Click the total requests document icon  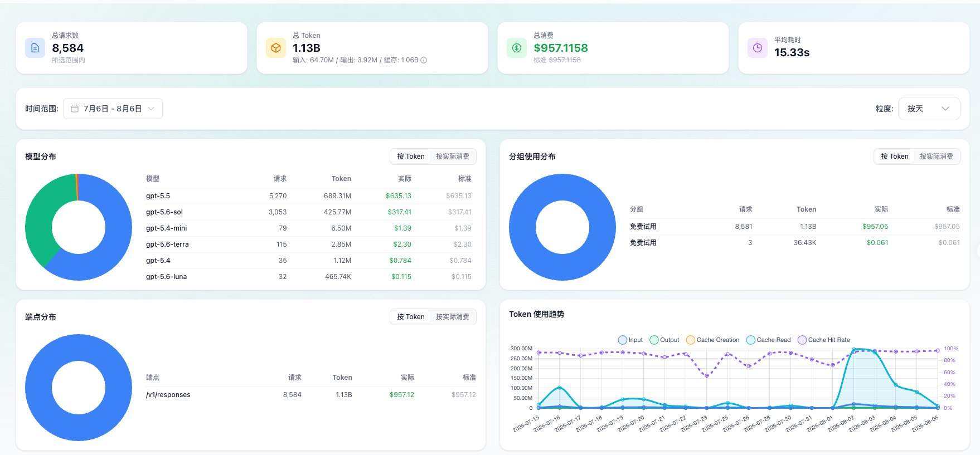coord(35,48)
